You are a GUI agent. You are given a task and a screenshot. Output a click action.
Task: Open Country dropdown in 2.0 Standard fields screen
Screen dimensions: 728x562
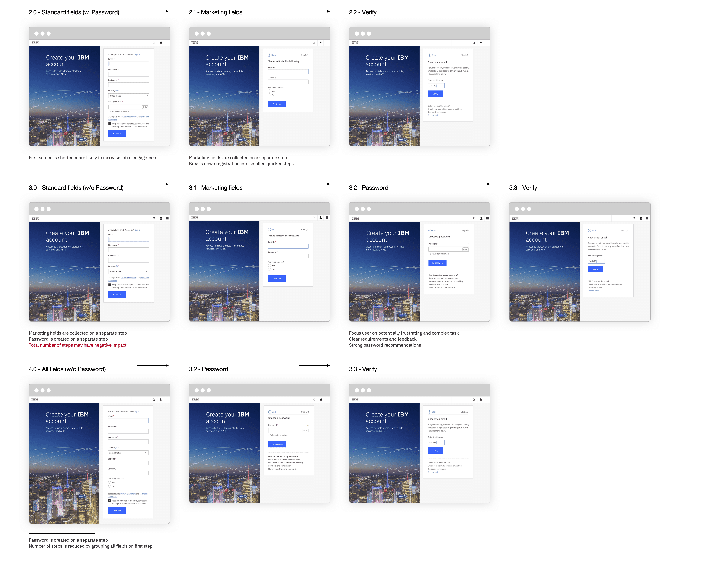tap(128, 96)
